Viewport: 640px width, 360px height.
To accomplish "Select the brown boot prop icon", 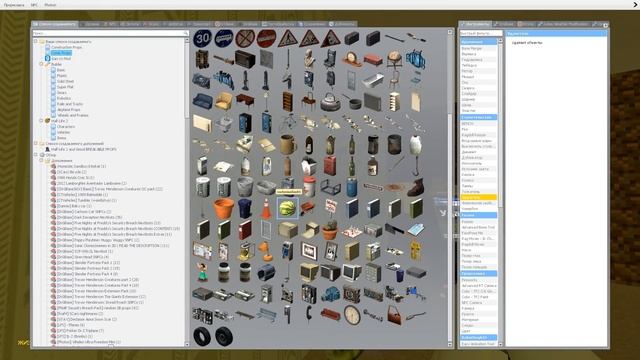I will coord(416,187).
